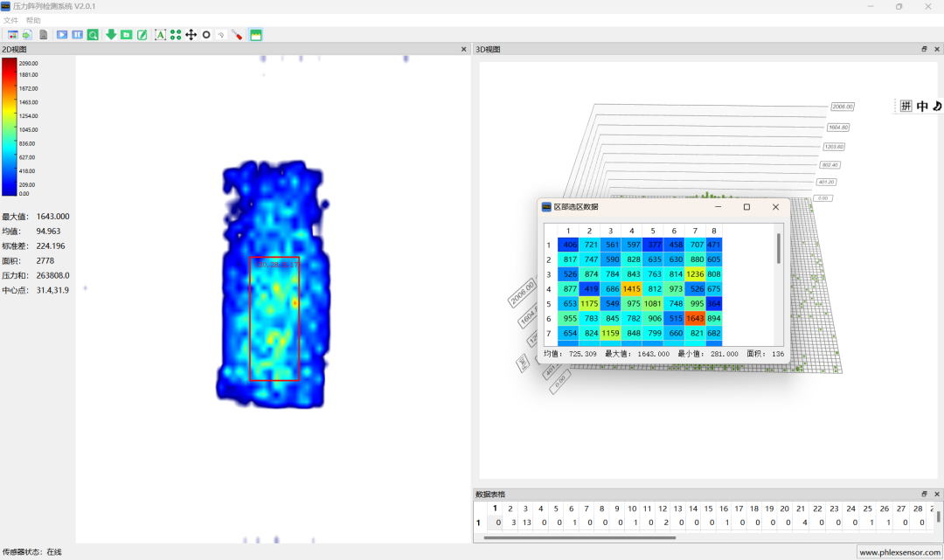Toggle the IME Chinese/English '中' indicator
944x560 pixels.
922,106
